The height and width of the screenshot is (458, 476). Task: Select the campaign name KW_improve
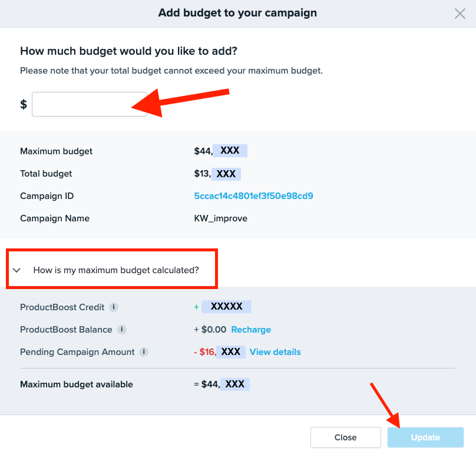221,218
